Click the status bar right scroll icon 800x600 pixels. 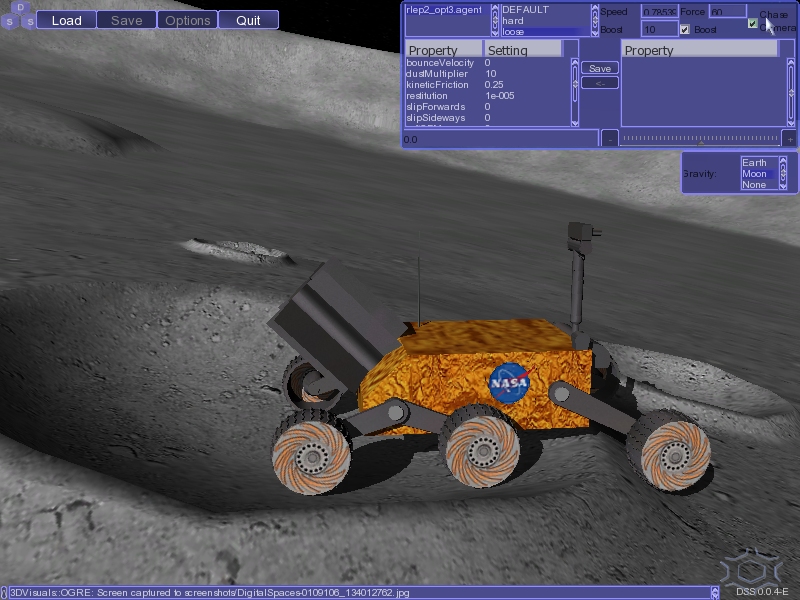point(715,592)
